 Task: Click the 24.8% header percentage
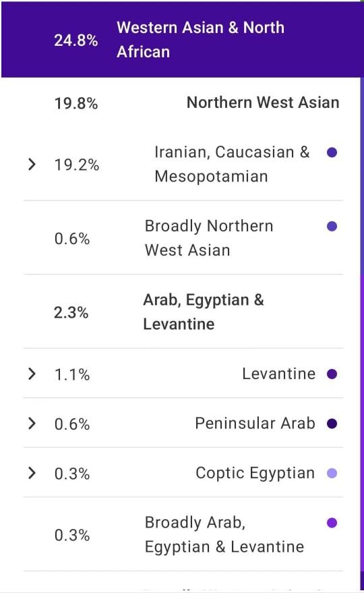(76, 40)
